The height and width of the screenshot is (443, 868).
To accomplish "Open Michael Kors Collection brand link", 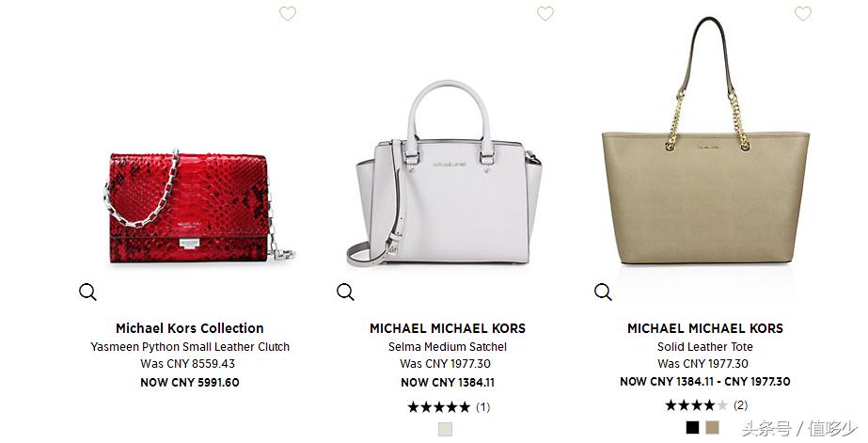I will coord(190,328).
